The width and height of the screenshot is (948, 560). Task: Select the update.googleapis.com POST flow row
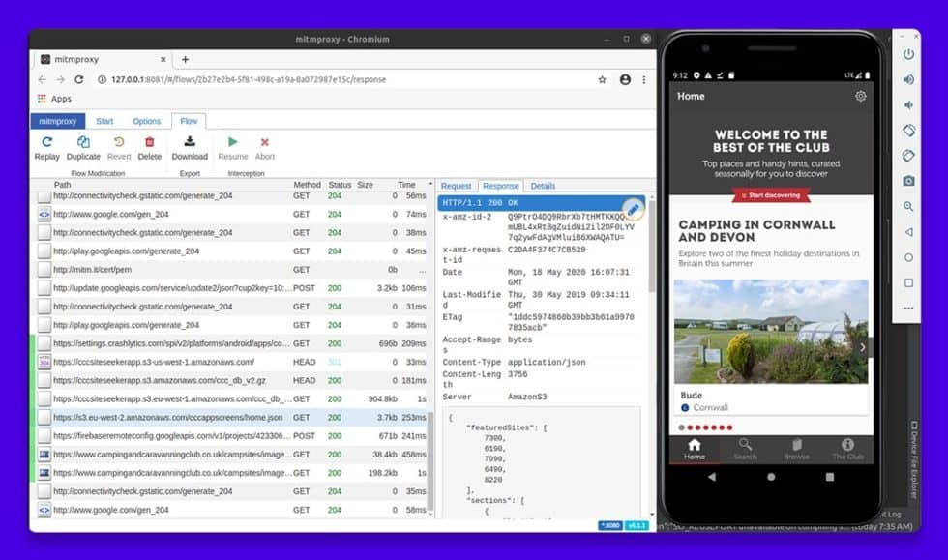pyautogui.click(x=231, y=288)
